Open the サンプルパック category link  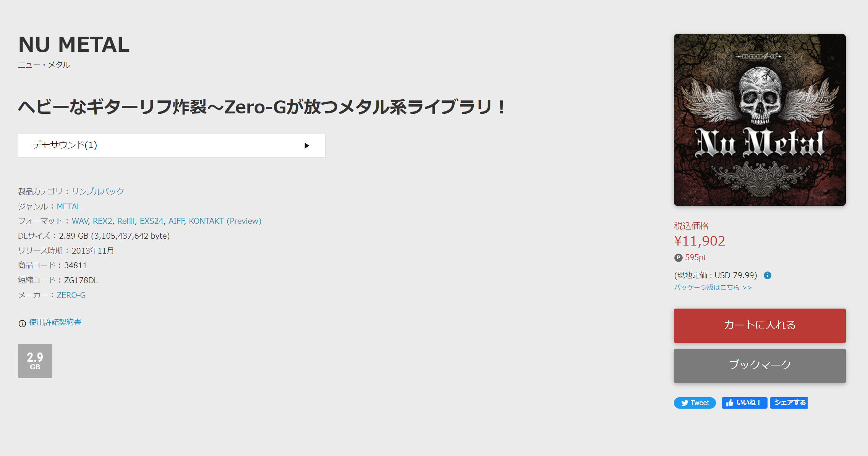tap(98, 191)
